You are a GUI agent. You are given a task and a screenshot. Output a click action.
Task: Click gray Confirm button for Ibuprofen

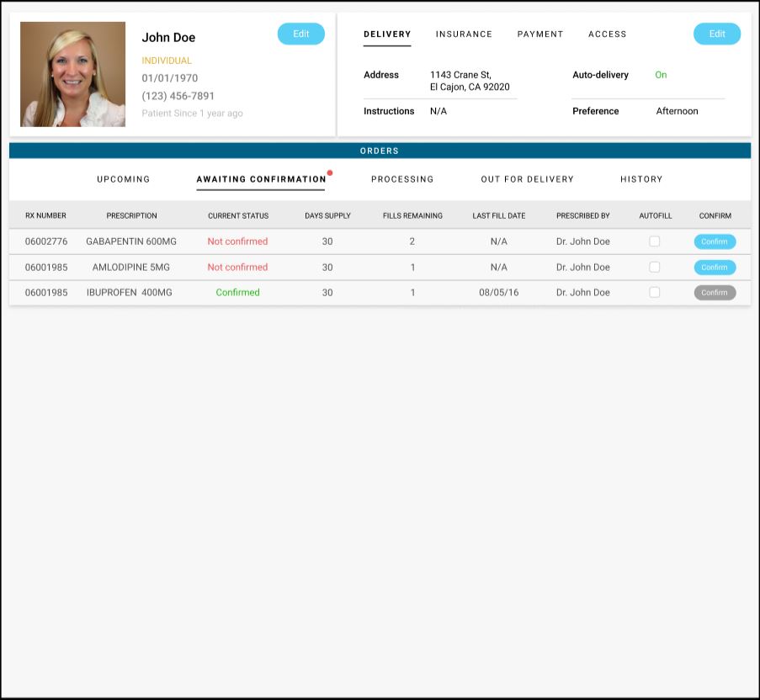[x=715, y=293]
